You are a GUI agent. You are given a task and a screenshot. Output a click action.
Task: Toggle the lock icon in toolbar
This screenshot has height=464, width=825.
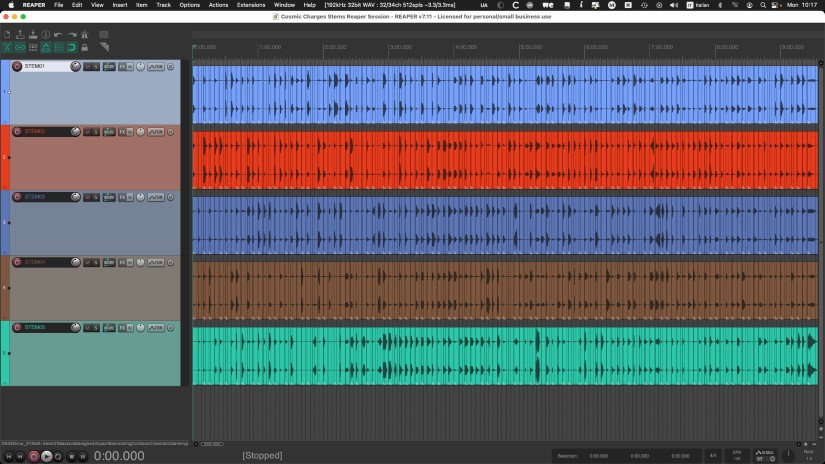(84, 47)
